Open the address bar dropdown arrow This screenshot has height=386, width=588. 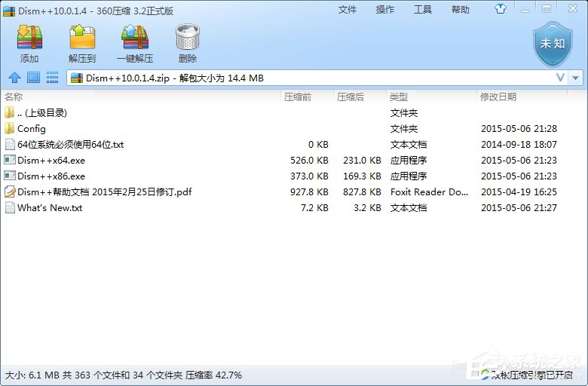pos(576,78)
